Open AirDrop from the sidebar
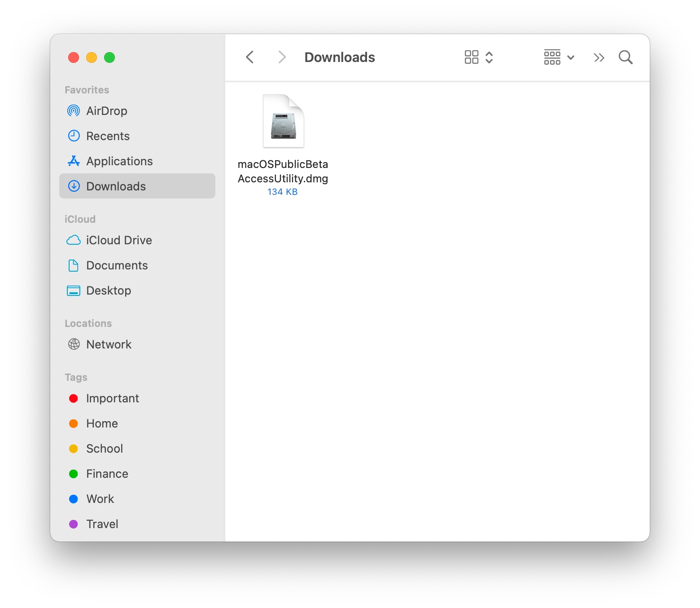This screenshot has width=700, height=608. coord(107,111)
